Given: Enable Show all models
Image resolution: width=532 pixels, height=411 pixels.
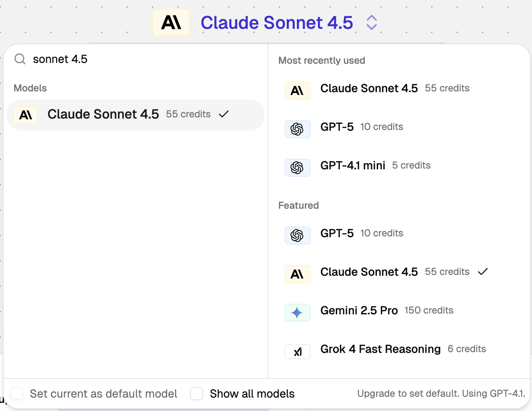Looking at the screenshot, I should (197, 394).
